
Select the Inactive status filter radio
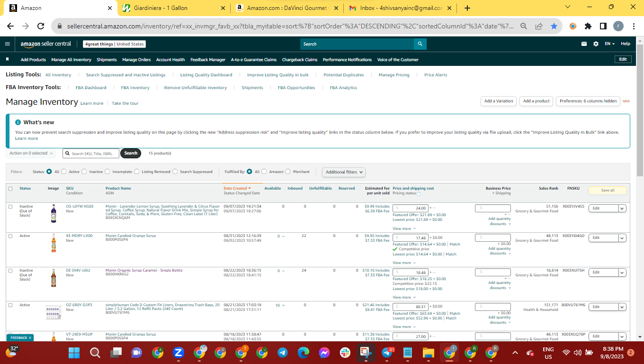point(85,172)
